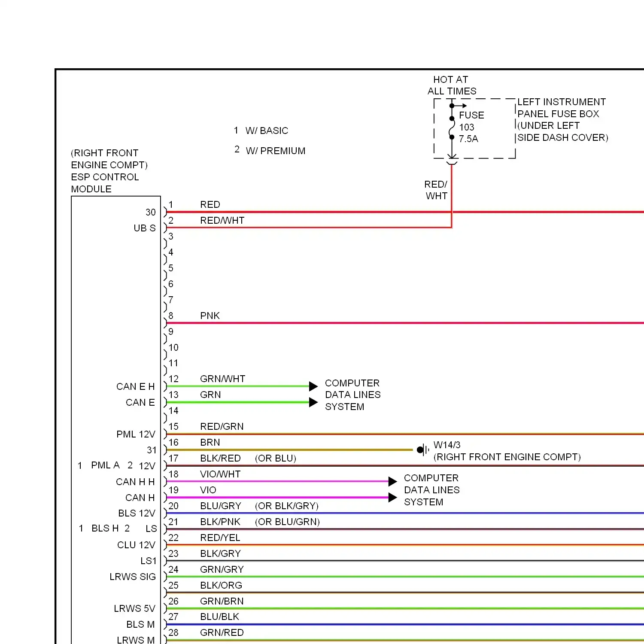Click pin 19 VIO wire label

208,490
